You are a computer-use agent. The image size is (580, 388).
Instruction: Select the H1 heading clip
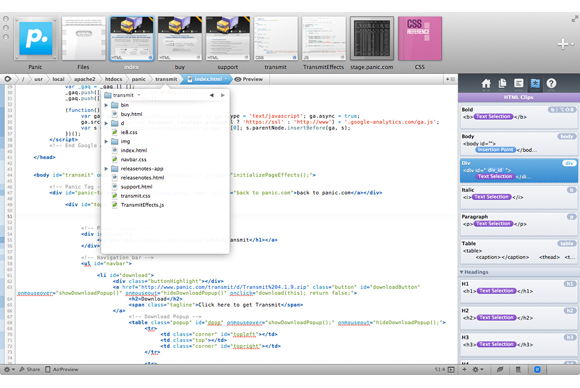click(518, 291)
